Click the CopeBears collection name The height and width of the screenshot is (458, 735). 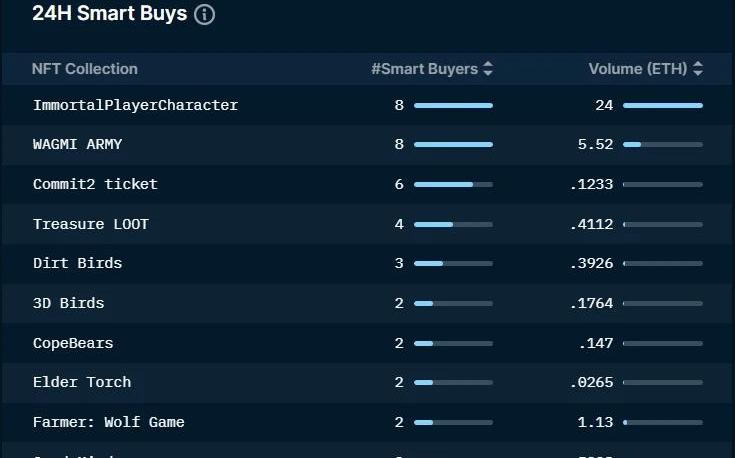coord(73,343)
